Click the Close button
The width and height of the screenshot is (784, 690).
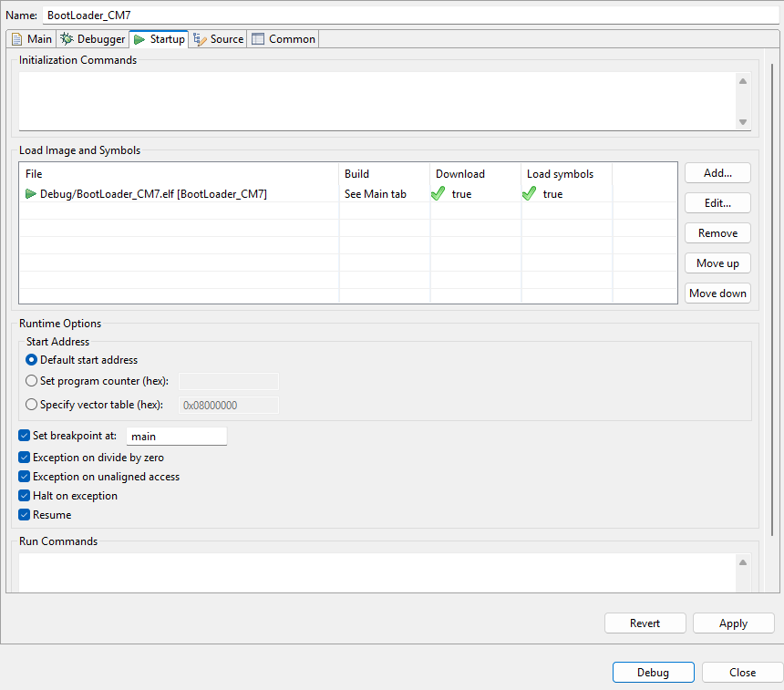[x=742, y=673]
